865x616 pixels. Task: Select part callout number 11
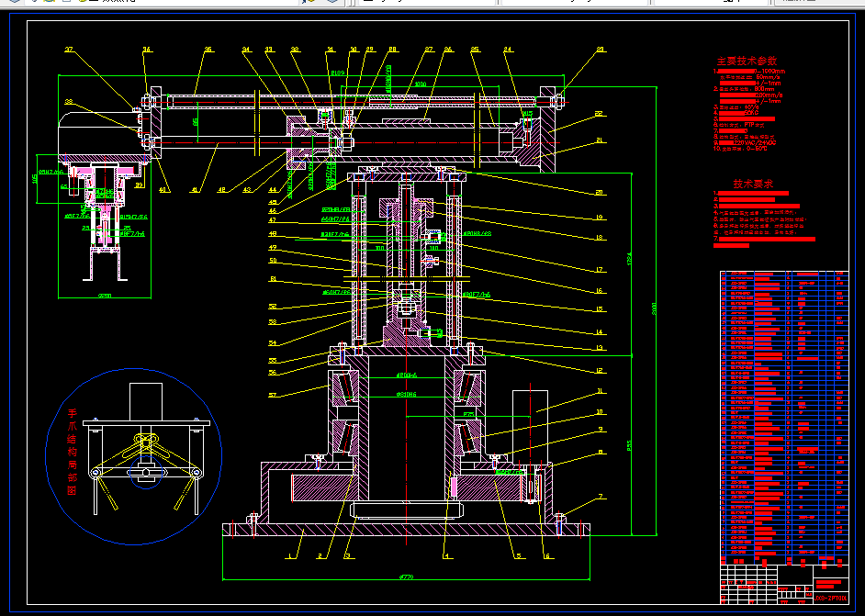click(x=600, y=392)
